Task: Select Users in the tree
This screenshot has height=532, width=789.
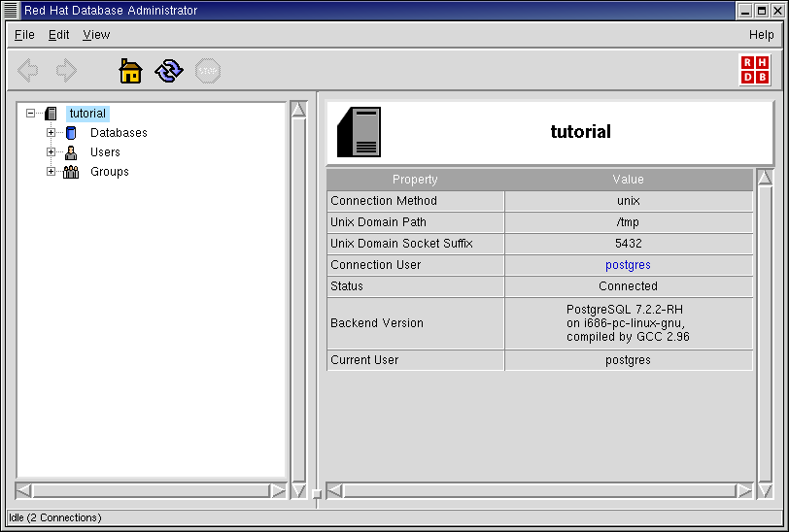Action: 105,152
